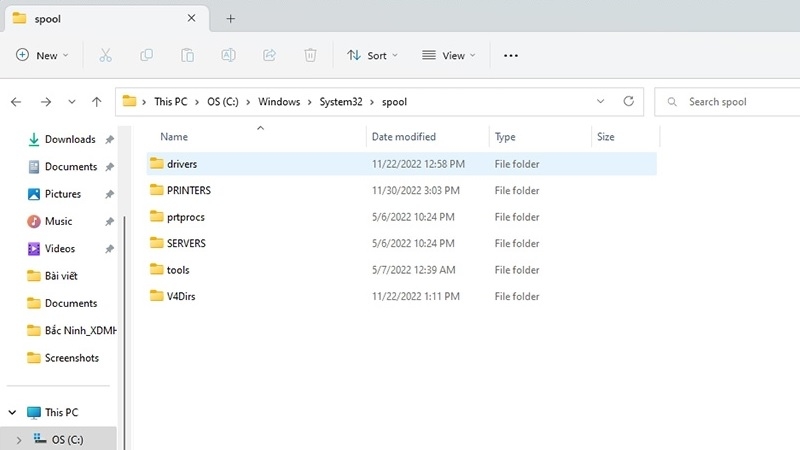Click the Delete trash icon
Image resolution: width=800 pixels, height=450 pixels.
point(310,55)
